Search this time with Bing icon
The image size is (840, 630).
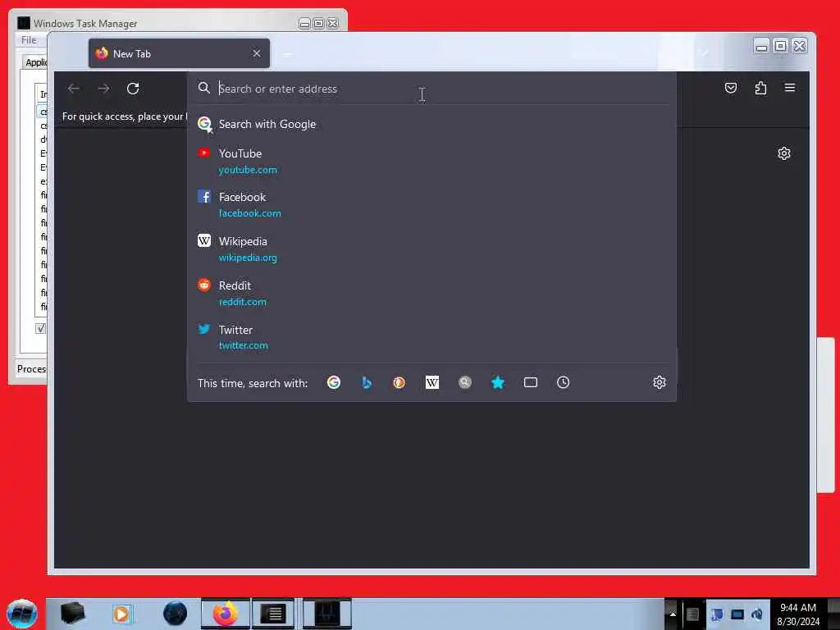click(367, 382)
